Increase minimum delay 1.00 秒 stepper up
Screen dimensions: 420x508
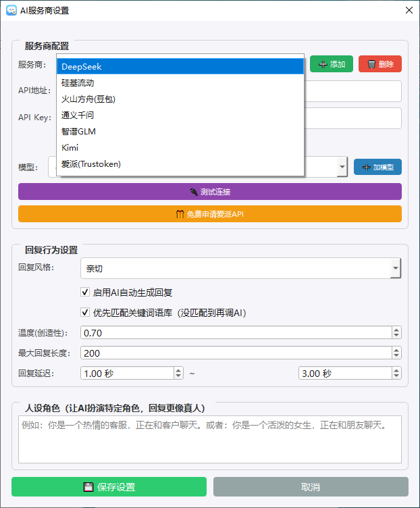point(178,370)
